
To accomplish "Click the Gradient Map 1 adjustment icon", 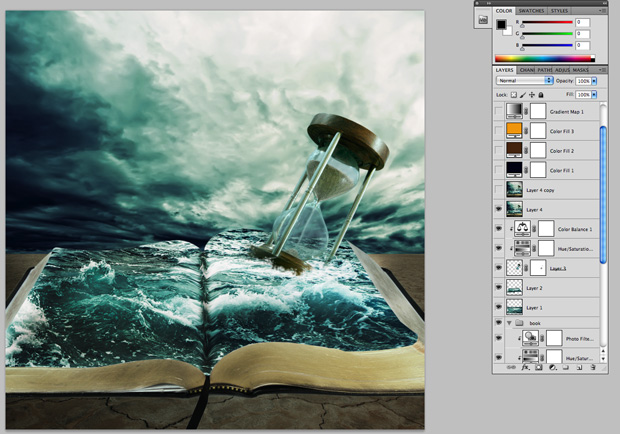I will tap(514, 111).
